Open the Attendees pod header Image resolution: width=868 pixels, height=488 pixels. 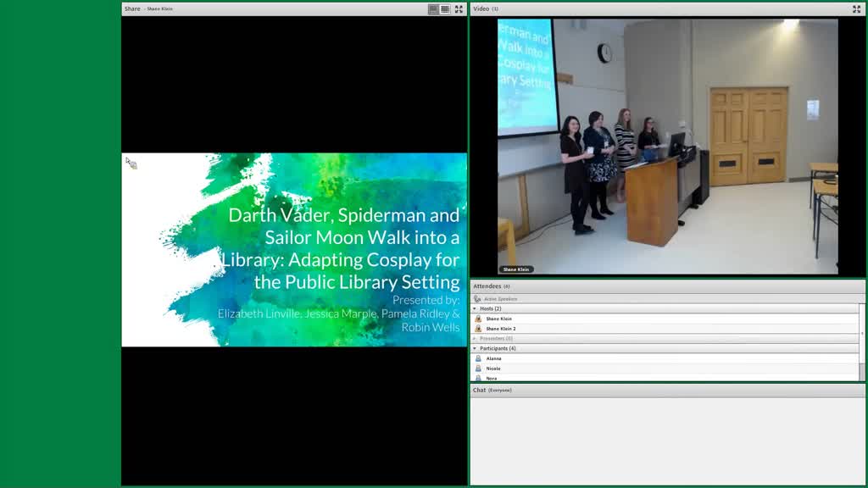[668, 286]
